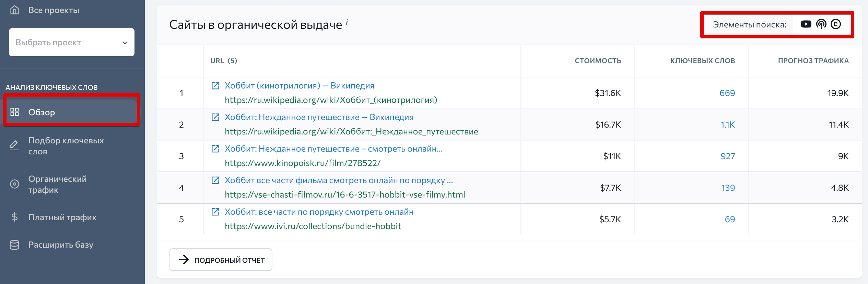The height and width of the screenshot is (284, 868).
Task: Click the 11.4K traffic forecast value
Action: click(x=838, y=125)
